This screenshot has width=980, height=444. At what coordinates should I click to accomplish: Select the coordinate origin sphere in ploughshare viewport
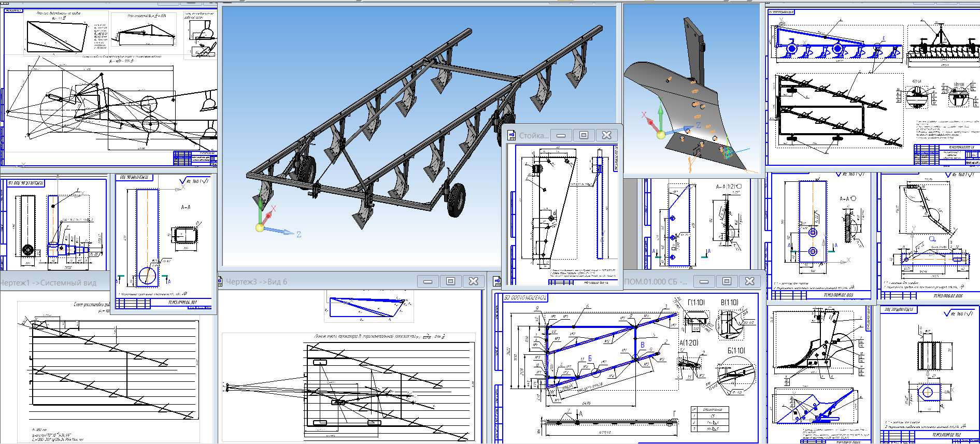click(661, 135)
